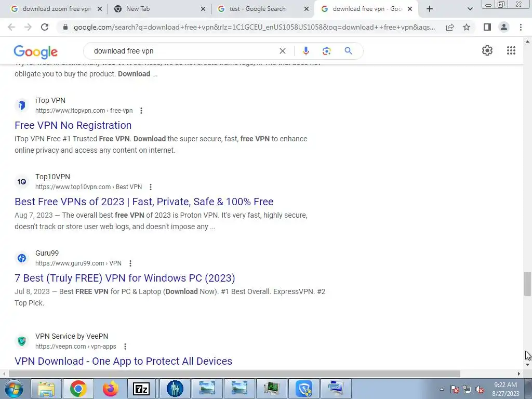Click the iTop VPN site favicon

22,105
